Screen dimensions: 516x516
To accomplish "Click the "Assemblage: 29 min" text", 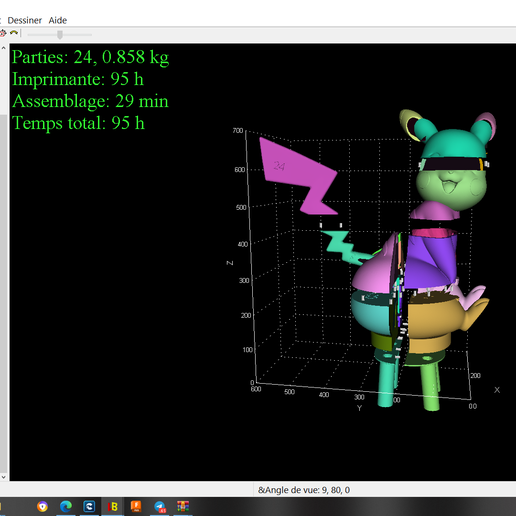I will (90, 101).
